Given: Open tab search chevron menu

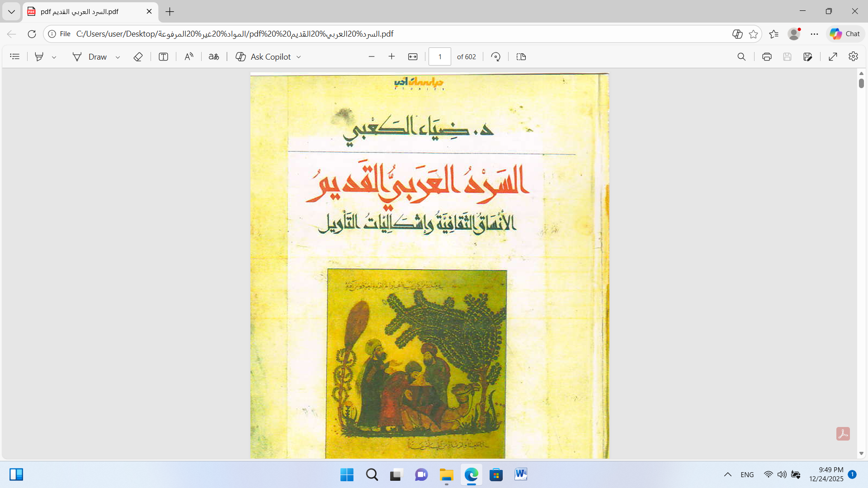Looking at the screenshot, I should [11, 12].
